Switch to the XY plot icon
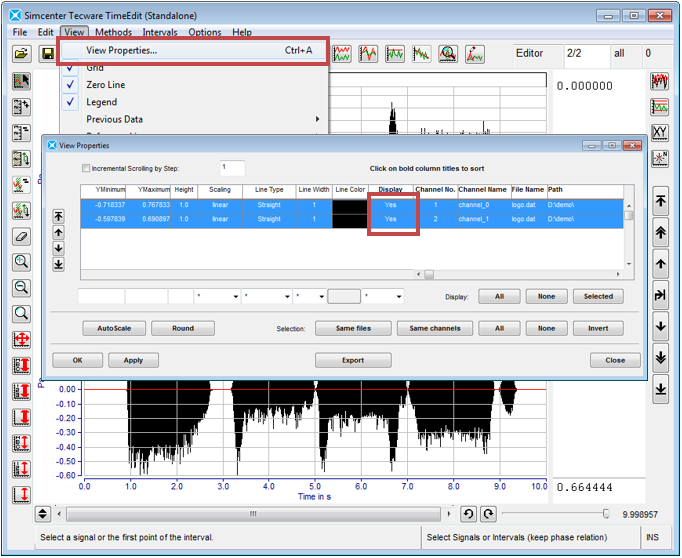 659,133
